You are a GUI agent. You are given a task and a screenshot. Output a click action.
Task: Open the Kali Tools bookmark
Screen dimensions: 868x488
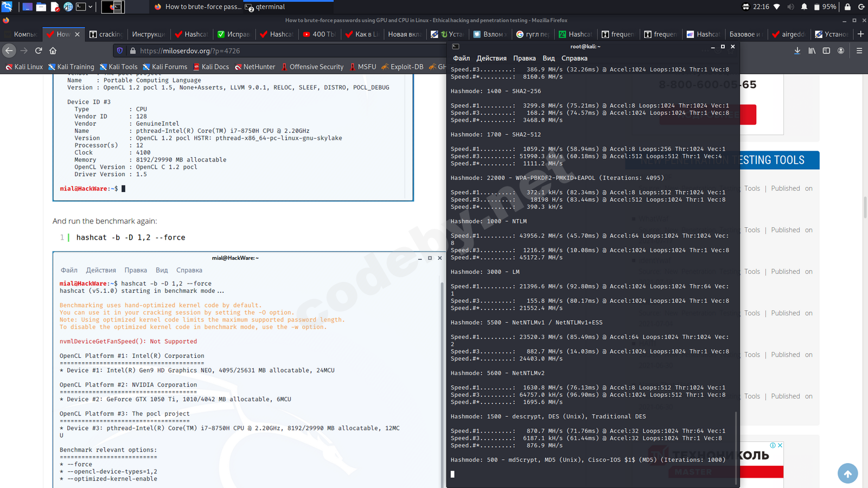pos(118,67)
